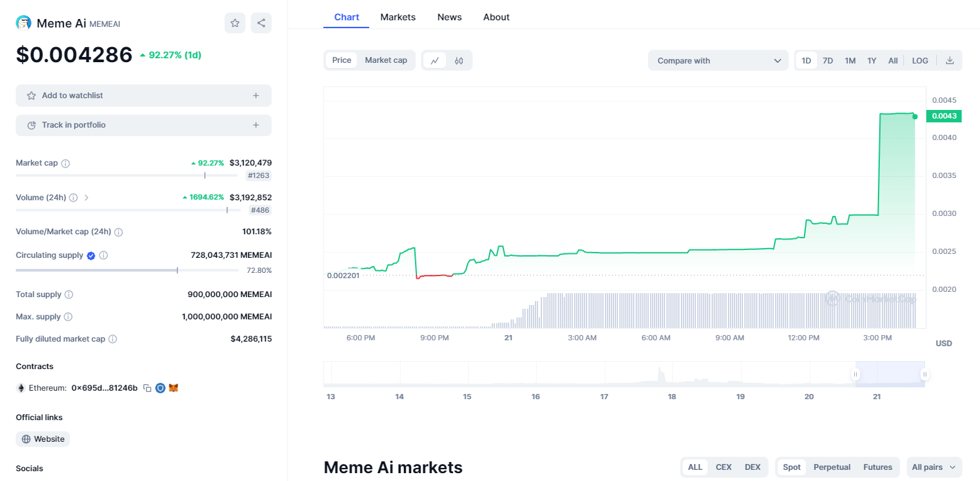Viewport: 980px width, 481px height.
Task: Click verified badge next to Circulating supply
Action: tap(91, 255)
